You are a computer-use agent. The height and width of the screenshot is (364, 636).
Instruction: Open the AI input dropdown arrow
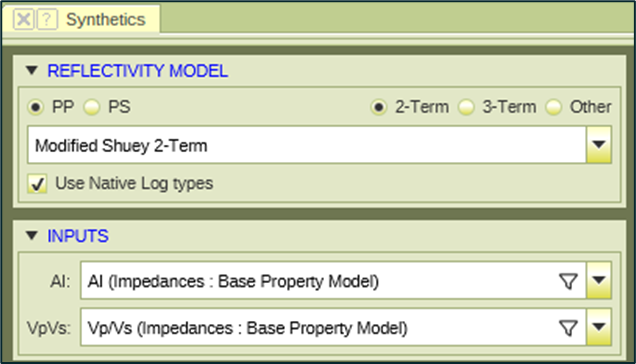[x=599, y=281]
